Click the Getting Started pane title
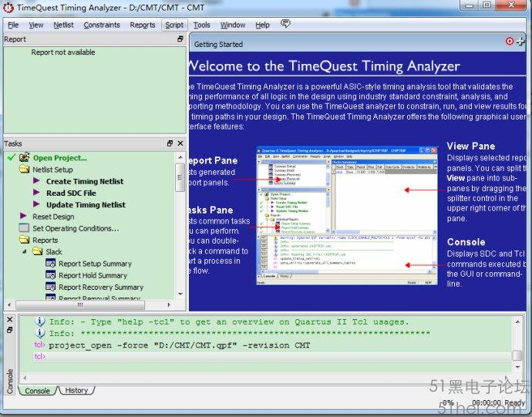Image resolution: width=532 pixels, height=417 pixels. coord(218,45)
